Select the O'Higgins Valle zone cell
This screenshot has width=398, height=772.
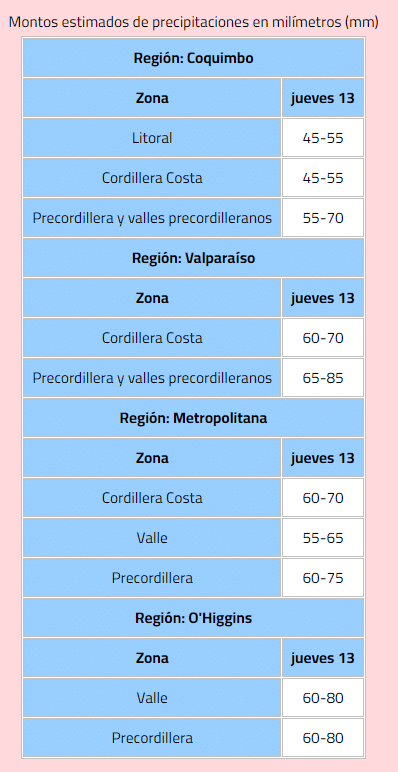pyautogui.click(x=152, y=698)
